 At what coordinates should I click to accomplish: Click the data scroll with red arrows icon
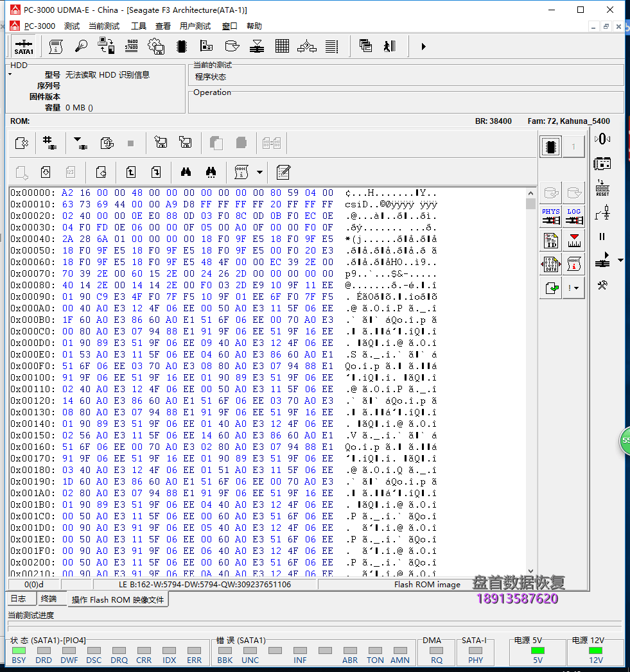[x=551, y=264]
